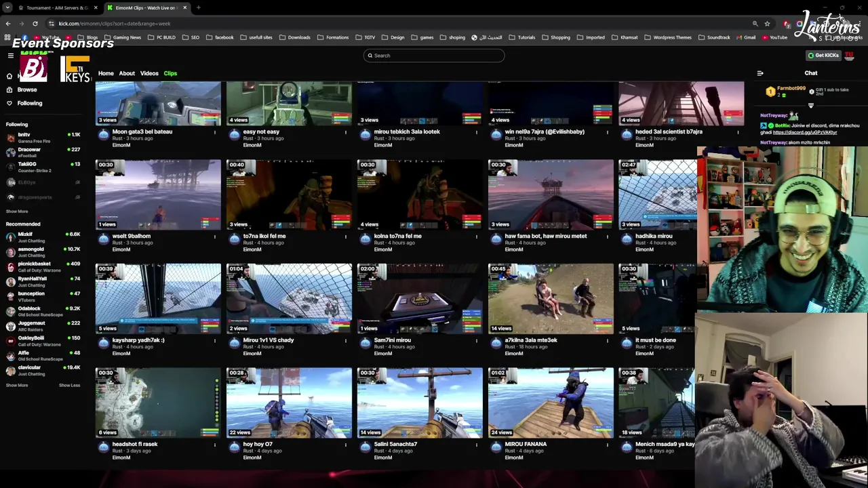This screenshot has width=868, height=488.
Task: Go back with the browser back arrow
Action: 8,24
